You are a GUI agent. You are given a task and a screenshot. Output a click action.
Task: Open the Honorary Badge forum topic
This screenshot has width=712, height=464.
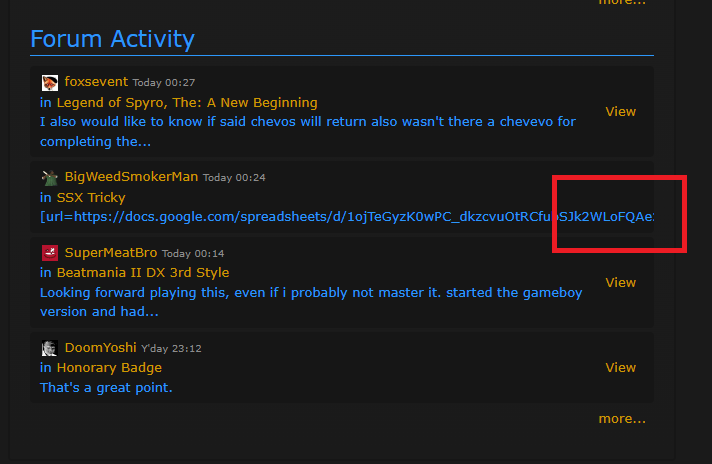click(x=109, y=368)
